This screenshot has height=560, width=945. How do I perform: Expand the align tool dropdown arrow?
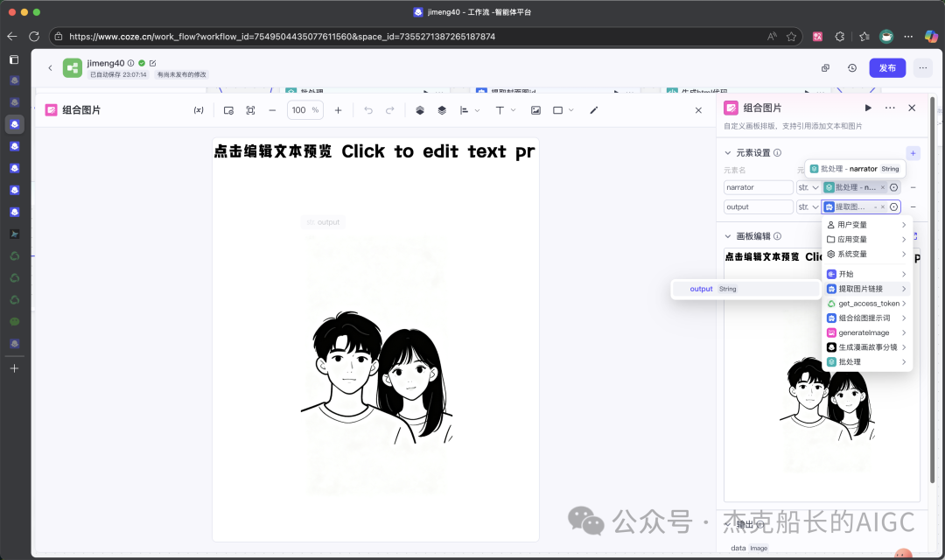[x=478, y=110]
